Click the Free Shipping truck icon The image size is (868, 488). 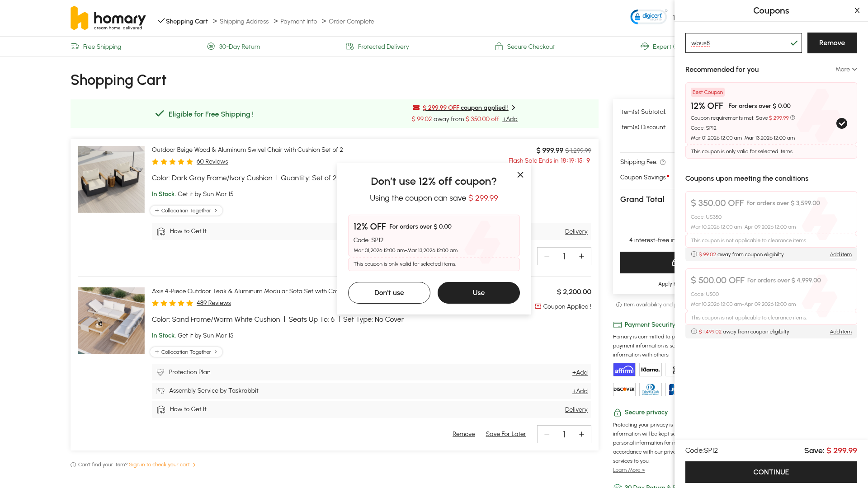[x=75, y=47]
